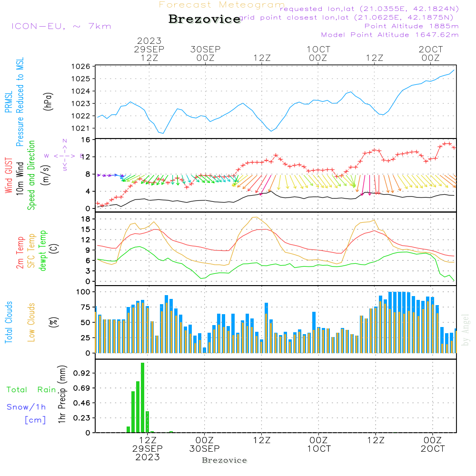Click the 16 wind axis value

tap(86, 139)
